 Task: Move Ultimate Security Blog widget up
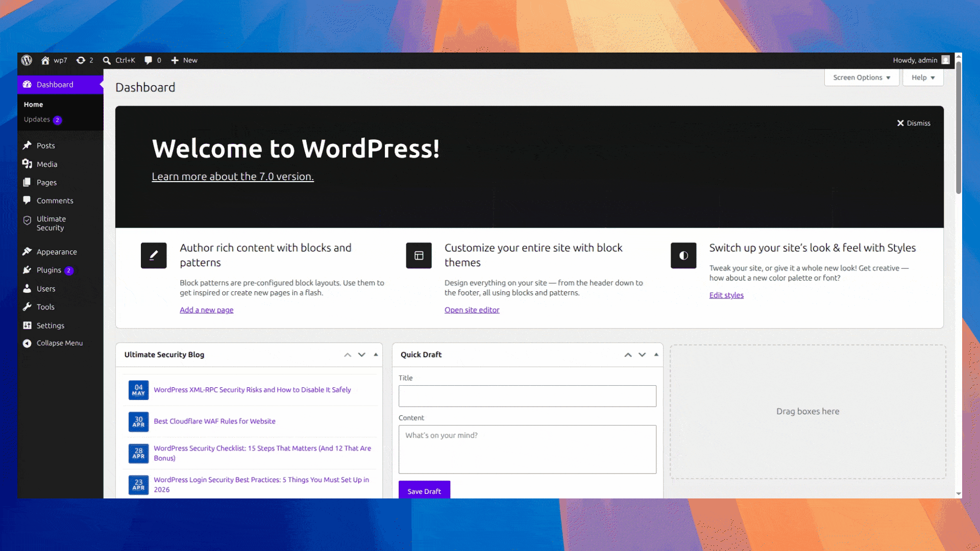[348, 355]
